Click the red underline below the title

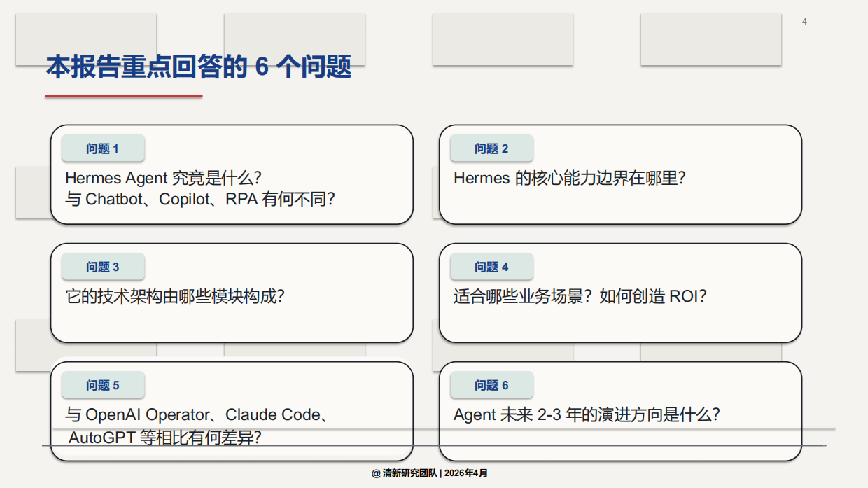[x=123, y=96]
